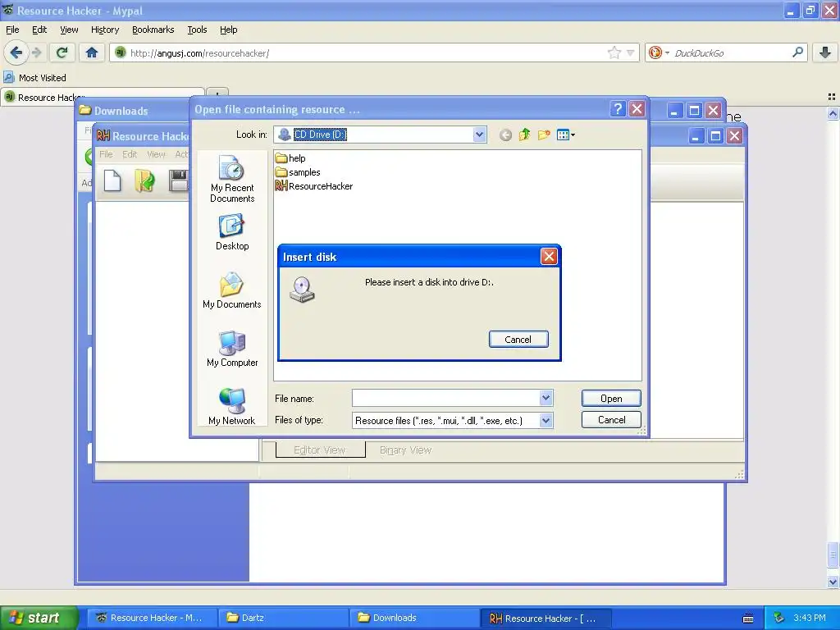Click the browser scrollbar down arrow
The height and width of the screenshot is (630, 840).
pos(833,582)
